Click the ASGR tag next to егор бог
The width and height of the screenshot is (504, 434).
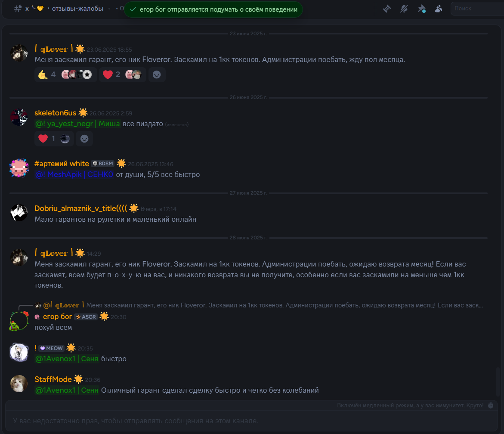(x=86, y=317)
